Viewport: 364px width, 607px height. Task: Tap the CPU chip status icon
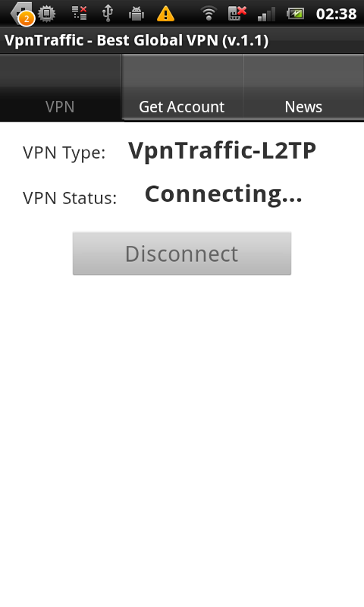(47, 14)
